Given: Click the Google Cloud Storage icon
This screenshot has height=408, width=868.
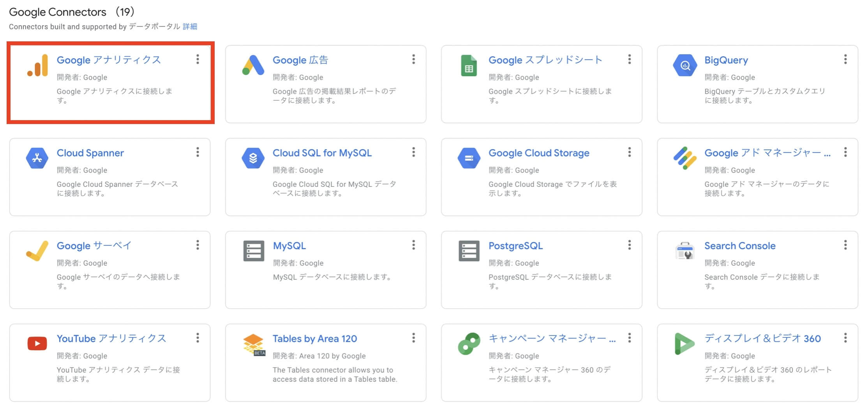Looking at the screenshot, I should [469, 158].
